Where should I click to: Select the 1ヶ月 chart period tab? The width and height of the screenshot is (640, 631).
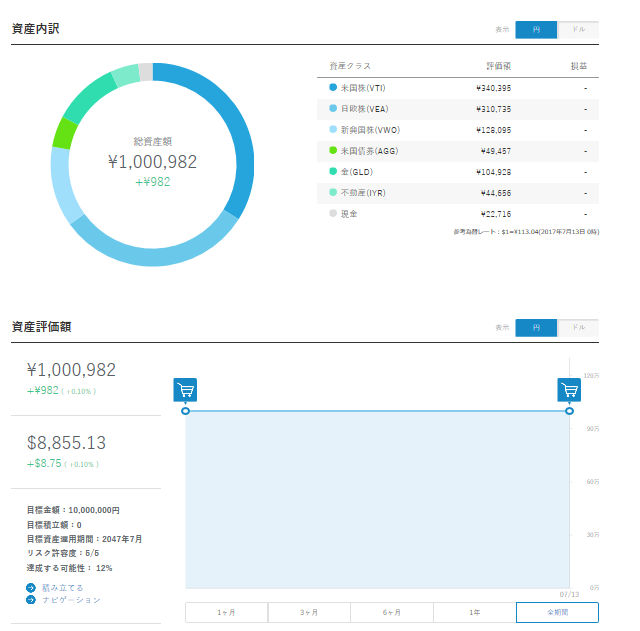point(227,612)
